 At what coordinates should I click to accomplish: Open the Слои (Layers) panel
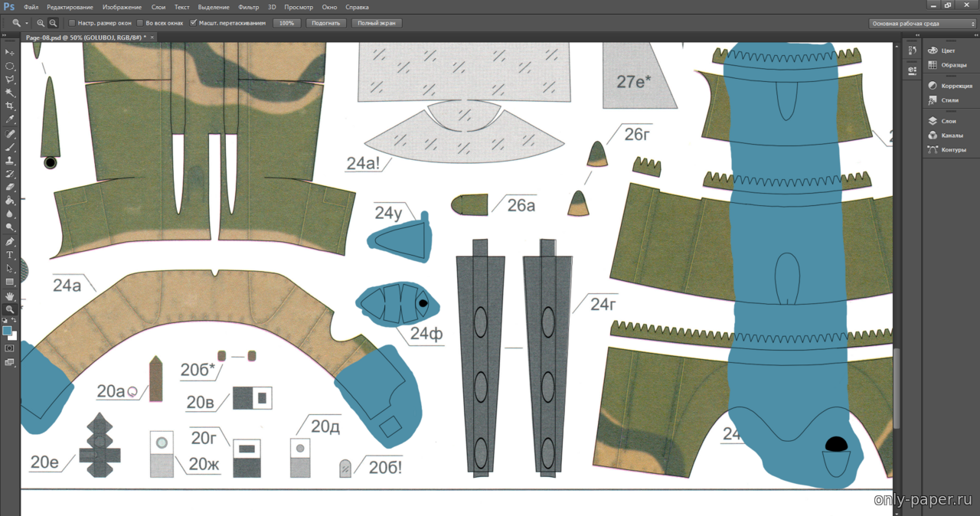click(x=949, y=121)
